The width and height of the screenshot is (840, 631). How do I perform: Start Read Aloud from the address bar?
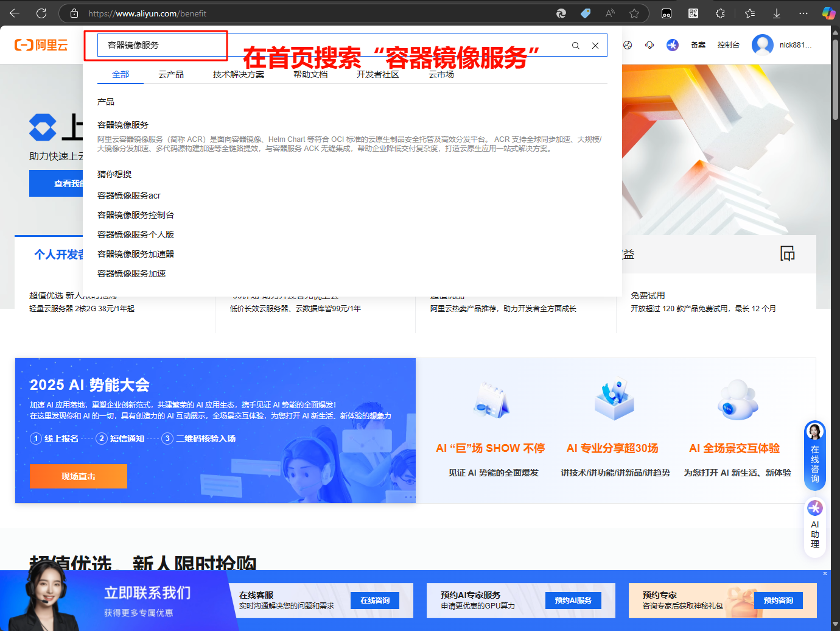pyautogui.click(x=610, y=13)
